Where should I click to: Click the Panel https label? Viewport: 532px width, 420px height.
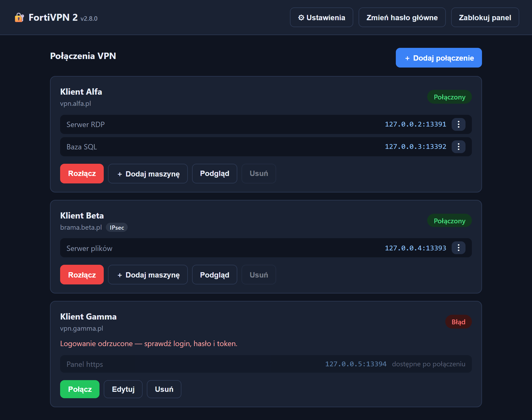85,364
